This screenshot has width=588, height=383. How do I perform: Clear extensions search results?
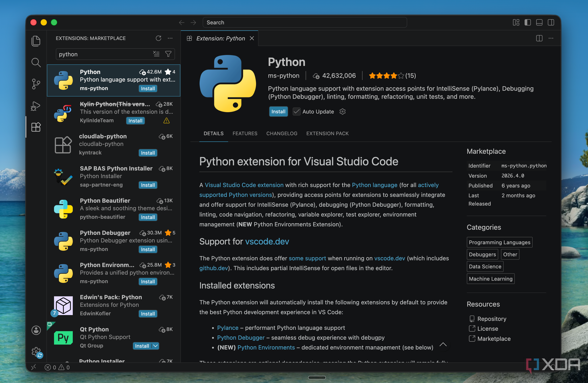coord(156,54)
